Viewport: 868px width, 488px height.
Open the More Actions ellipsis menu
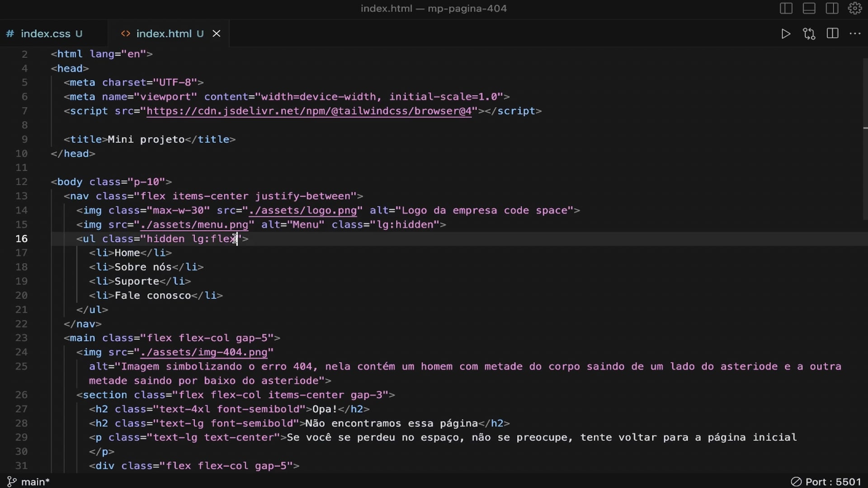[x=855, y=34]
